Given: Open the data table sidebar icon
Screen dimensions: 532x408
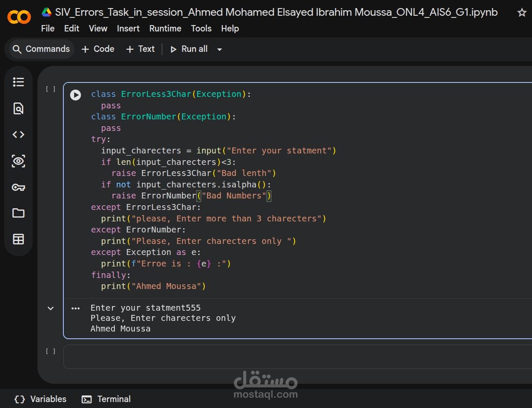Looking at the screenshot, I should click(18, 239).
